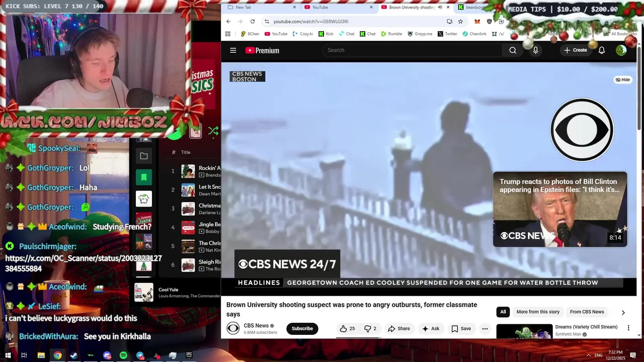Open the Cozy.tv bookmark

pyautogui.click(x=302, y=34)
